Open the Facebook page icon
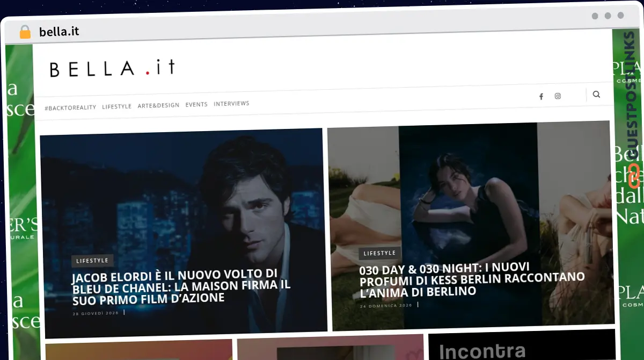Viewport: 644px width, 360px height. (541, 97)
